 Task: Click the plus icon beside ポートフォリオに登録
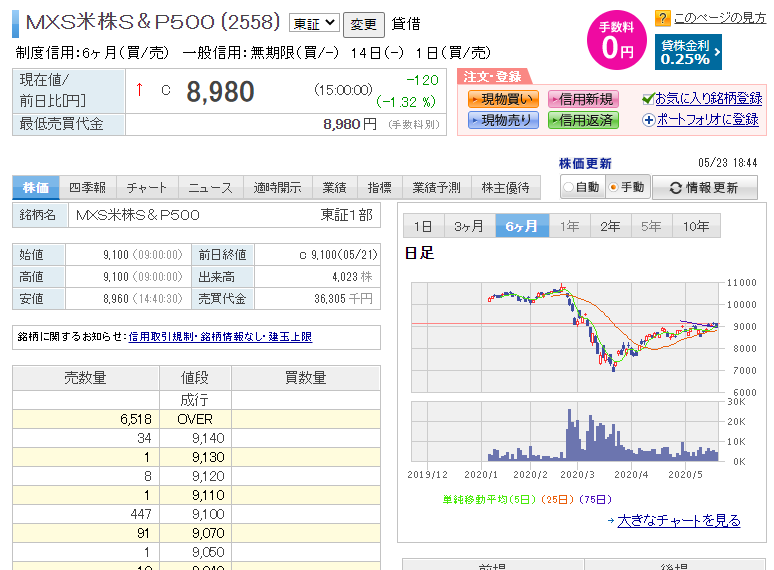(x=649, y=120)
